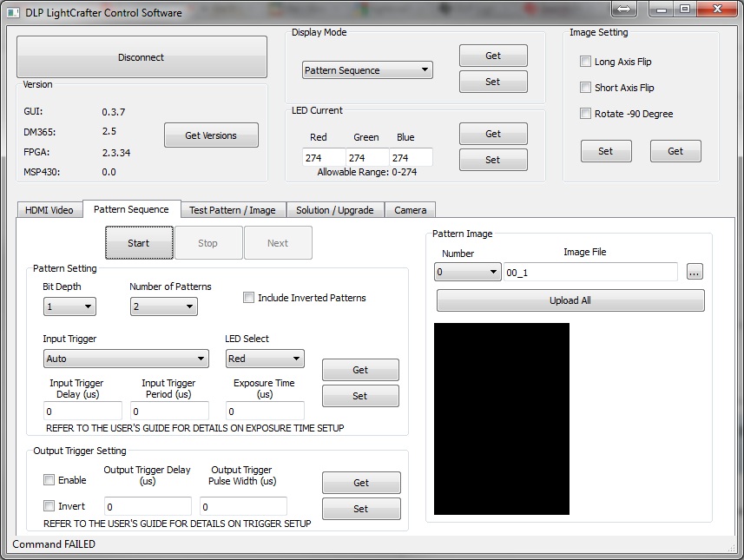Click the Upload All button
This screenshot has width=744, height=560.
click(570, 300)
